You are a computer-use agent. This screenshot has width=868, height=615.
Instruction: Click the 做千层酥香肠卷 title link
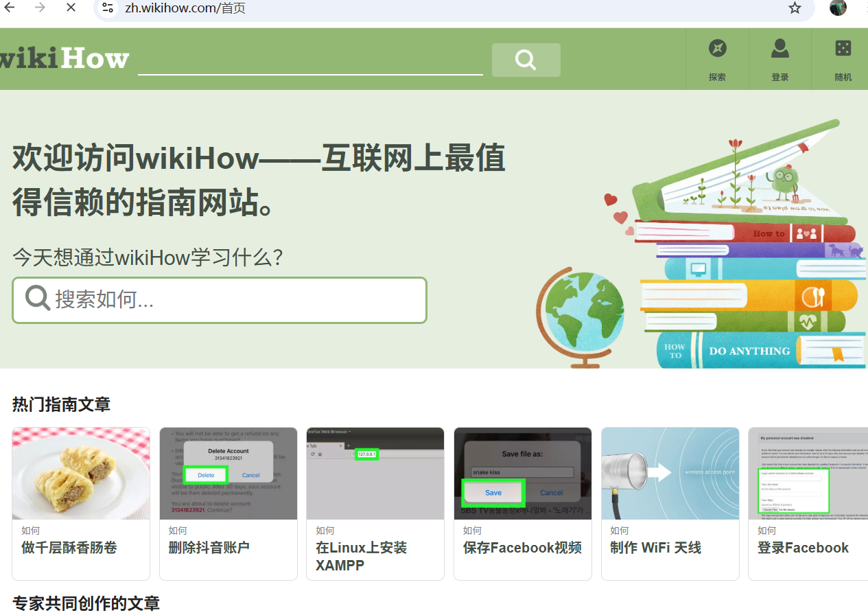(69, 548)
